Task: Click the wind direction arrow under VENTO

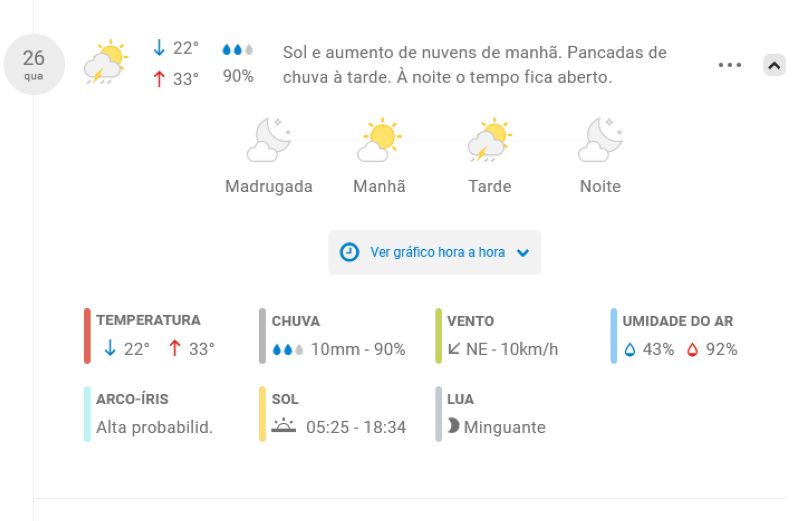Action: [454, 349]
